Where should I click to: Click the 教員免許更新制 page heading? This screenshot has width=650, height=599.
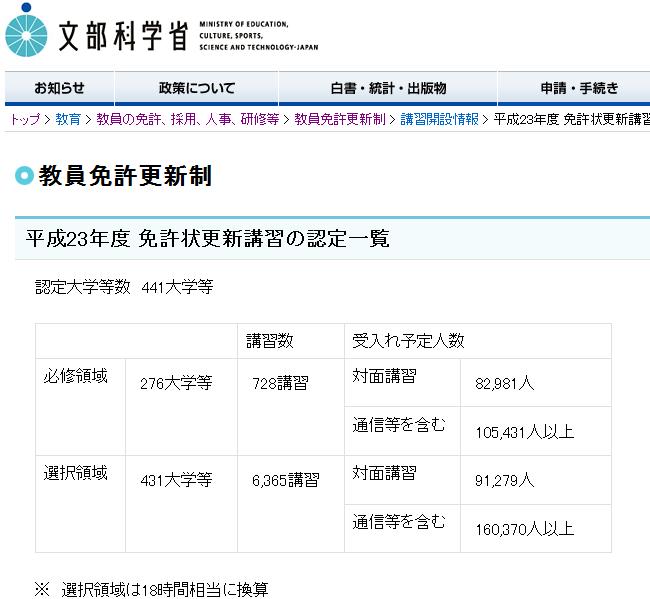[x=125, y=177]
